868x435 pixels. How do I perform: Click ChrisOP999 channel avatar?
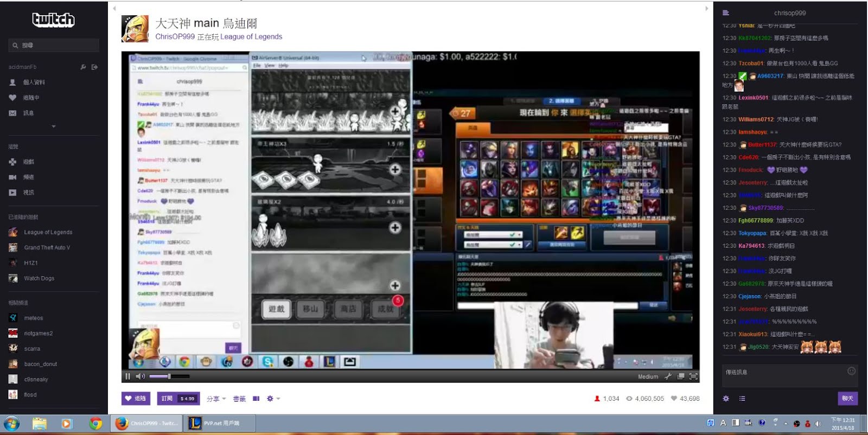[x=135, y=29]
